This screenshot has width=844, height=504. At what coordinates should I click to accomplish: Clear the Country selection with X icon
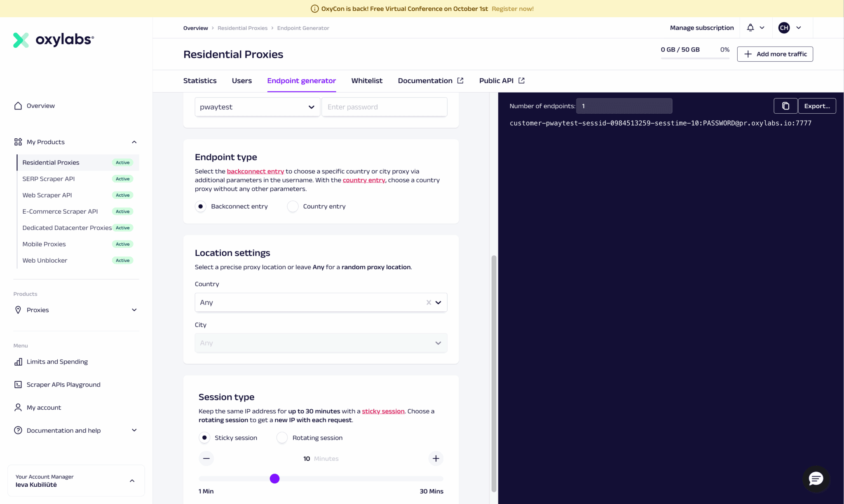pos(429,302)
